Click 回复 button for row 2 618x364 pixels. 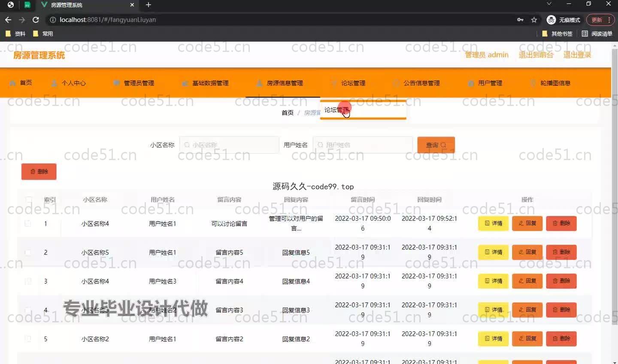527,252
